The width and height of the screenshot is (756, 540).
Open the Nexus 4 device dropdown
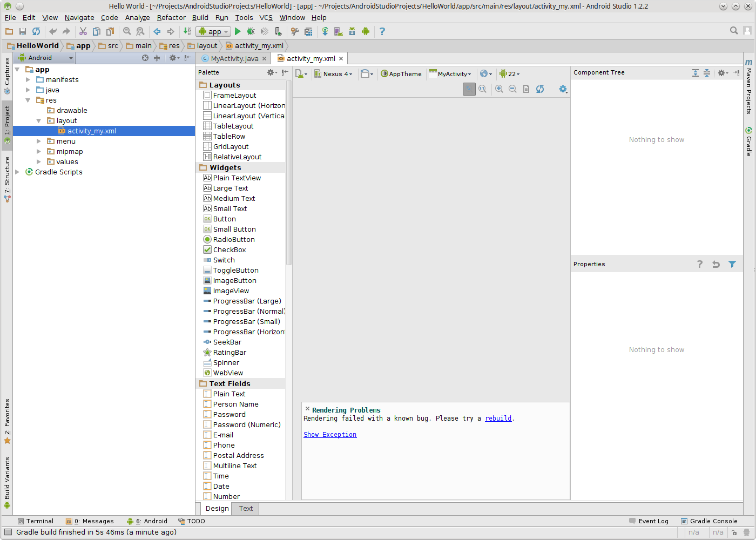click(333, 74)
